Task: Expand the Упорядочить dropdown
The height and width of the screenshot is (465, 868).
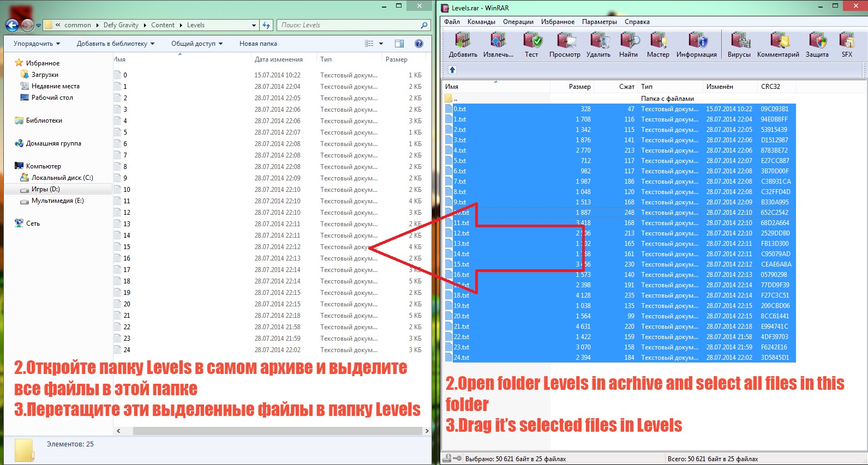Action: [37, 44]
